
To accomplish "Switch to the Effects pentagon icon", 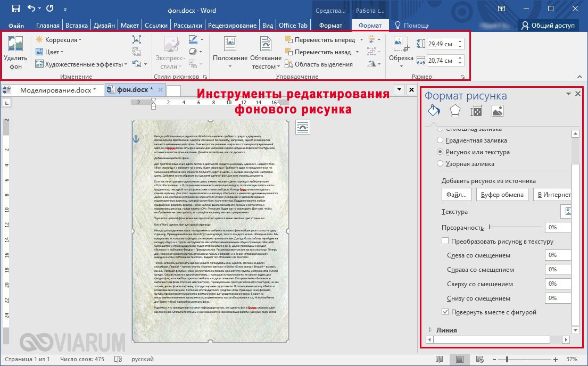I will pyautogui.click(x=455, y=111).
